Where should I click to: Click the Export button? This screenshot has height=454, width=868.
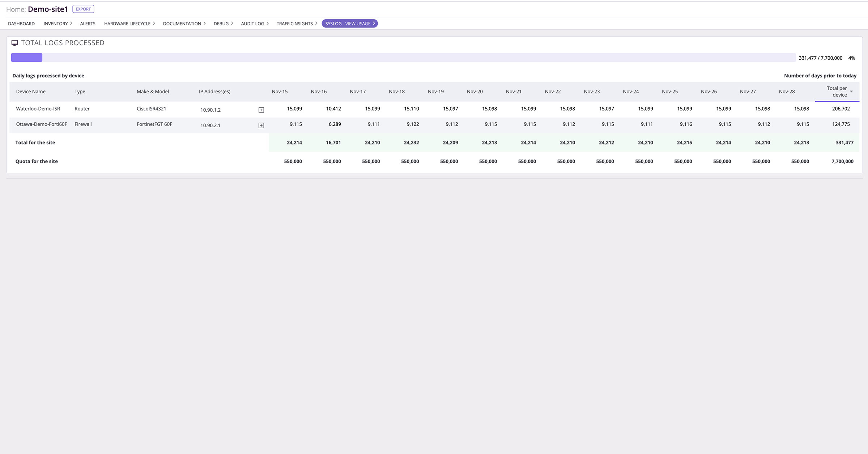tap(83, 9)
